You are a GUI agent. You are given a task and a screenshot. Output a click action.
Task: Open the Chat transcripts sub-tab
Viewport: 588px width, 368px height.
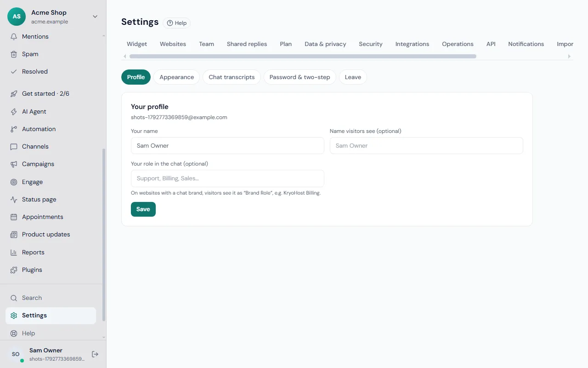[232, 77]
